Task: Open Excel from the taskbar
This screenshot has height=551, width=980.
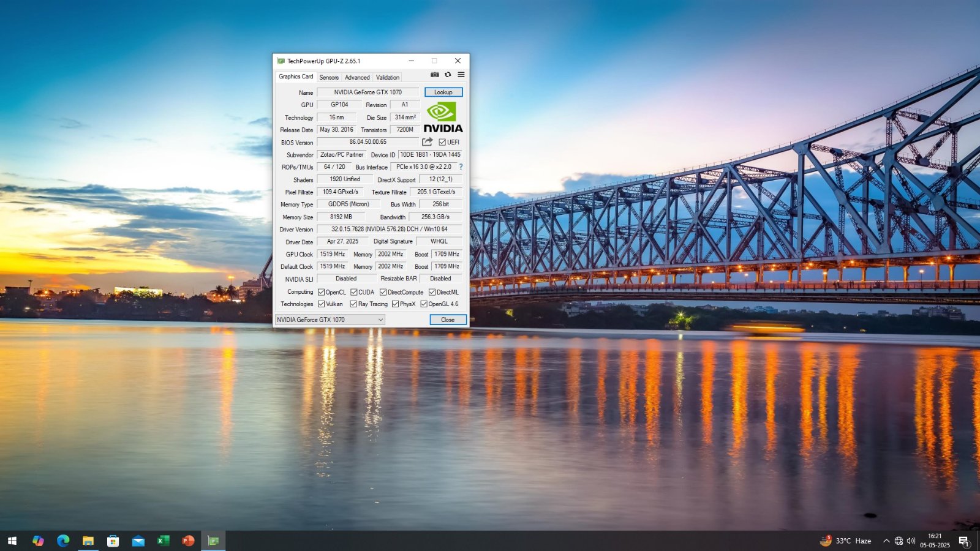Action: [x=163, y=541]
